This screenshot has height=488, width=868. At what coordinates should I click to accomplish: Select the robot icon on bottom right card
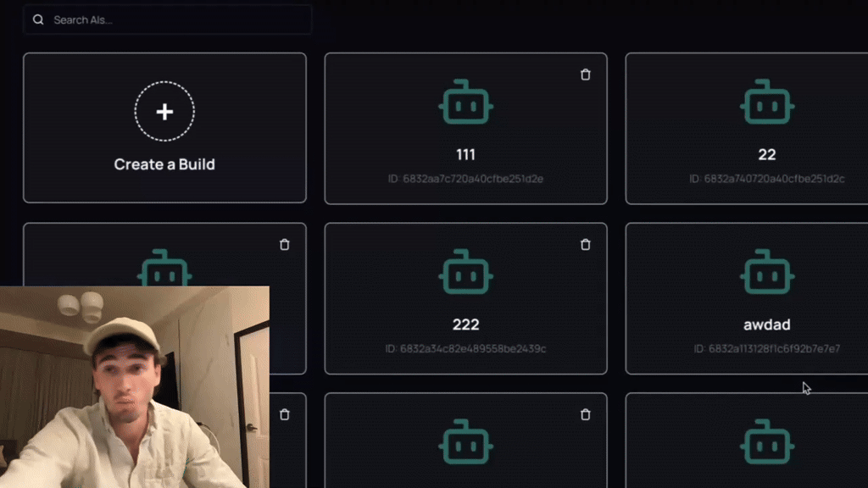(x=766, y=441)
